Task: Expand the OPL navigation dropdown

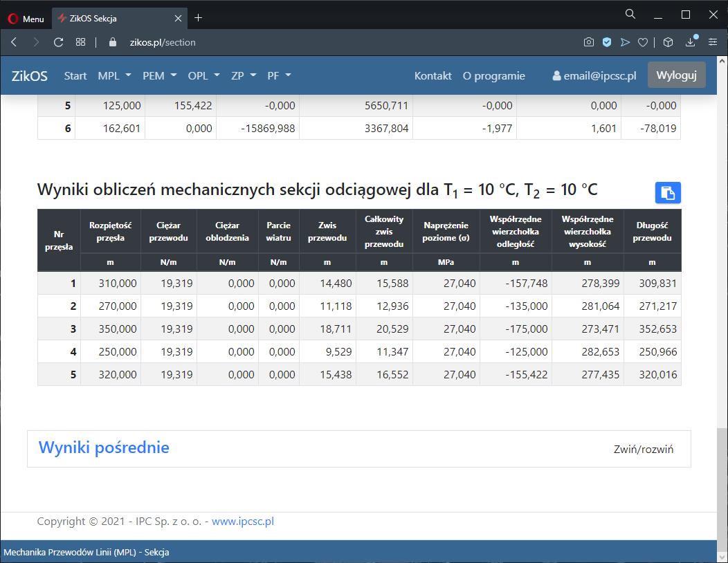Action: [x=203, y=76]
